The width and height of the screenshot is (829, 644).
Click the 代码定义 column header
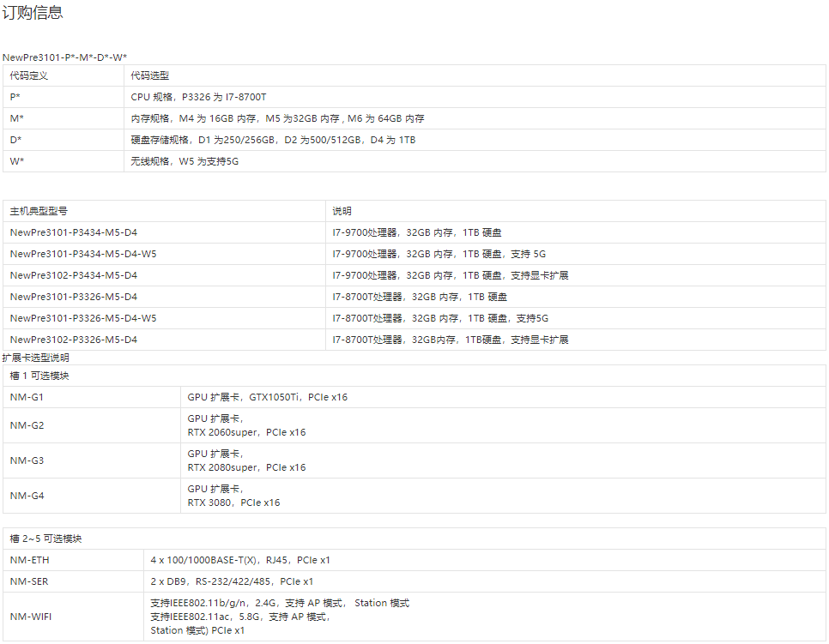(29, 75)
